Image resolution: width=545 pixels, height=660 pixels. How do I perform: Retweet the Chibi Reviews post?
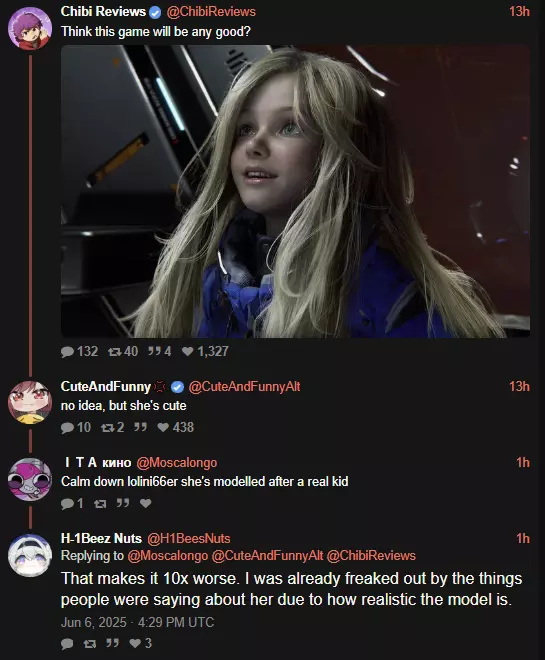click(122, 351)
